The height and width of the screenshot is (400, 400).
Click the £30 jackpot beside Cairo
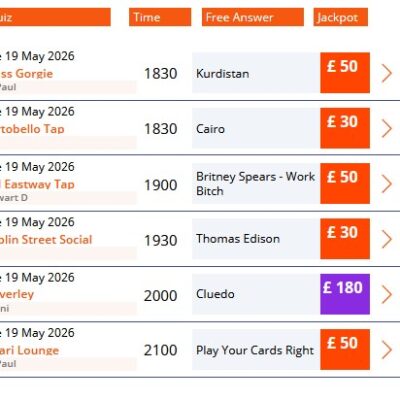point(345,128)
